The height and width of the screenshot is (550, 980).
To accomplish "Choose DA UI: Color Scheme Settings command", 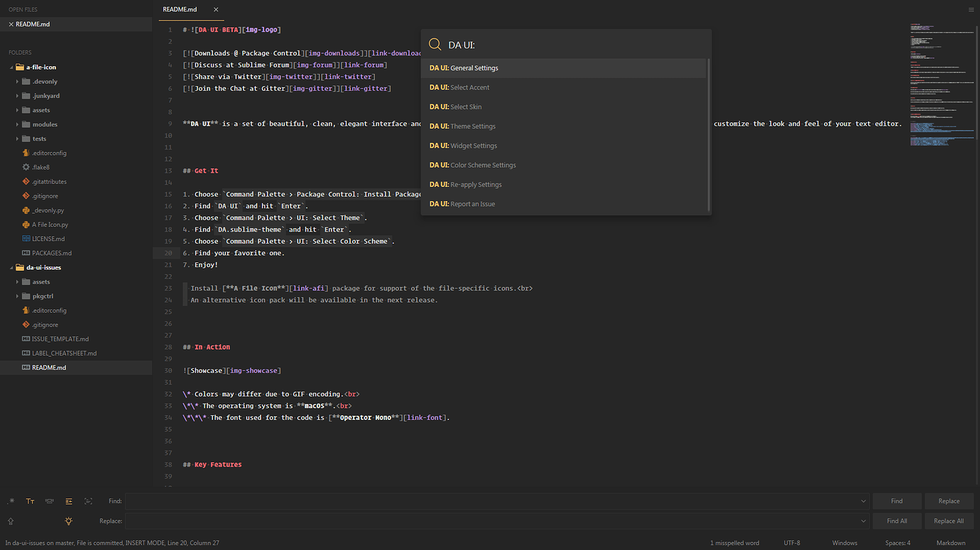I will pyautogui.click(x=564, y=165).
